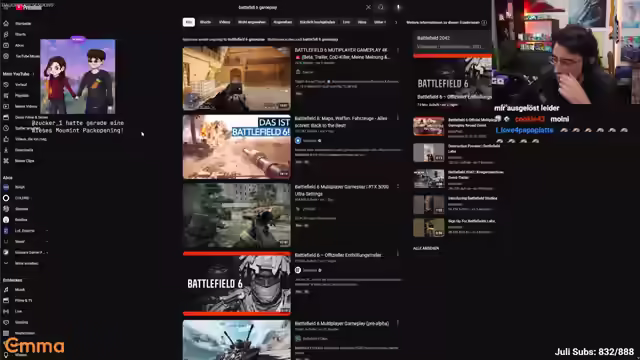Screen dimensions: 640x360
Task: Open the Filme & TV clapperboard icon
Action: pos(6,300)
